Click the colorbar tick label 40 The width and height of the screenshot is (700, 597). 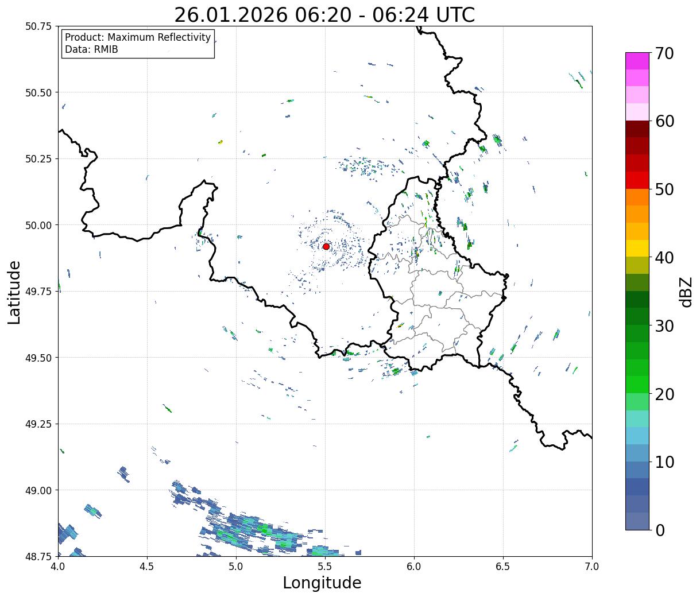[x=664, y=258]
